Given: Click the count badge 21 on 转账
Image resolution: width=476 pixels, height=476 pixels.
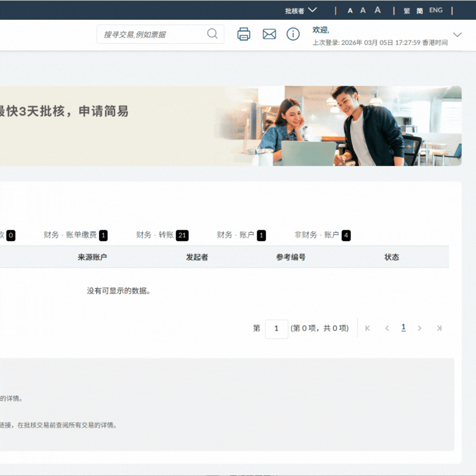Looking at the screenshot, I should [182, 235].
